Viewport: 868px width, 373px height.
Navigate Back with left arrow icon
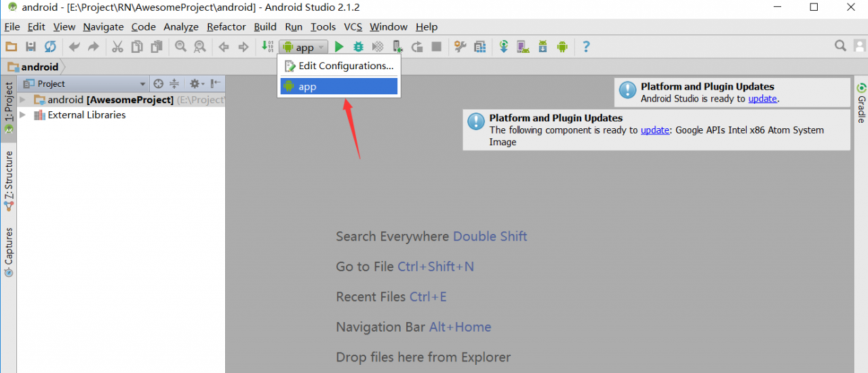pos(224,47)
